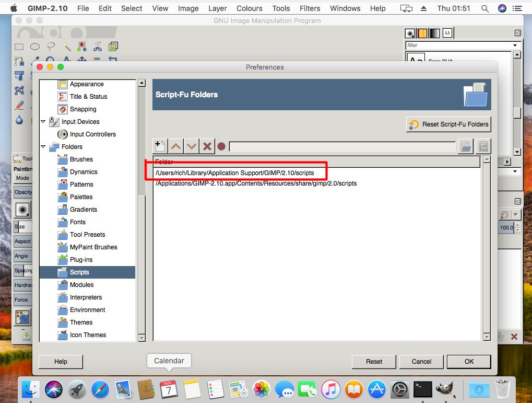Viewport: 532px width, 403px height.
Task: Select the /Applications/GIMP-2.10.app scripts folder row
Action: pyautogui.click(x=317, y=183)
